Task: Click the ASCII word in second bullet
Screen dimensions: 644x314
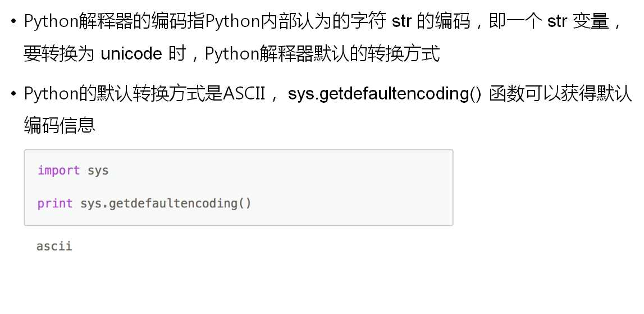Action: click(x=244, y=94)
